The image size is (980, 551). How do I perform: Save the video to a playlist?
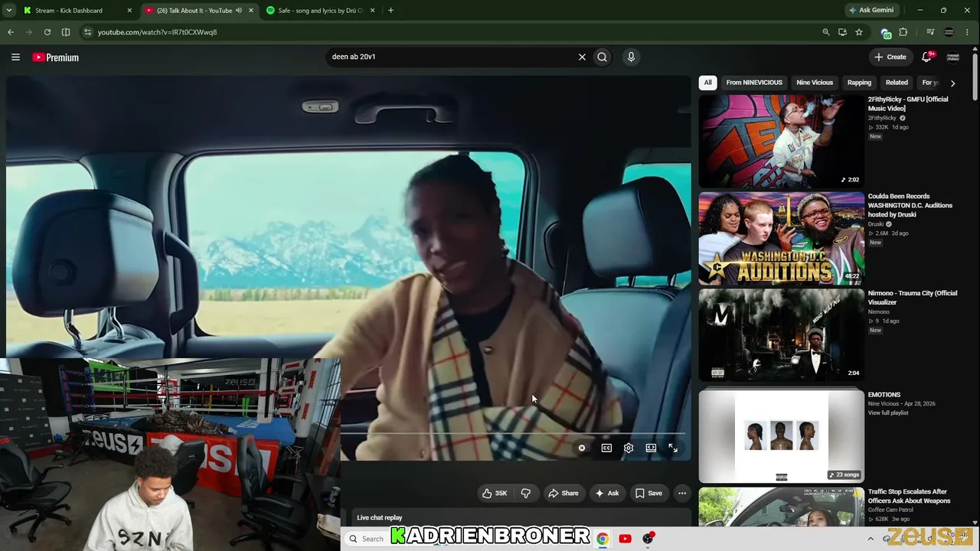point(648,494)
